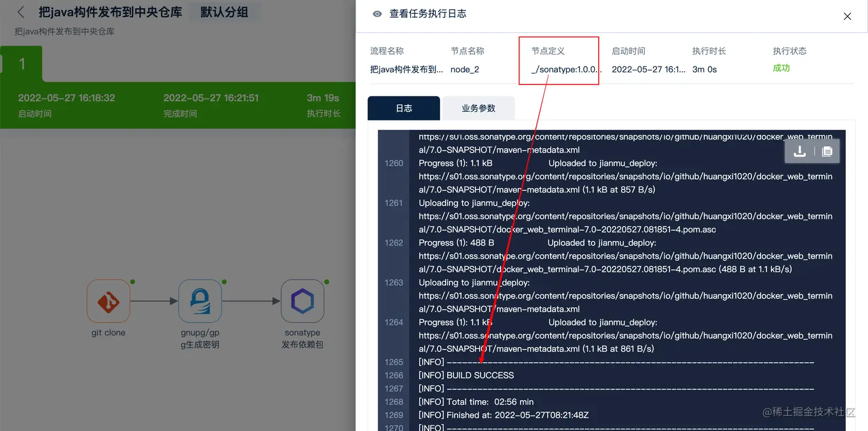Click the 默认分组 group label
This screenshot has height=431, width=868.
[x=224, y=12]
